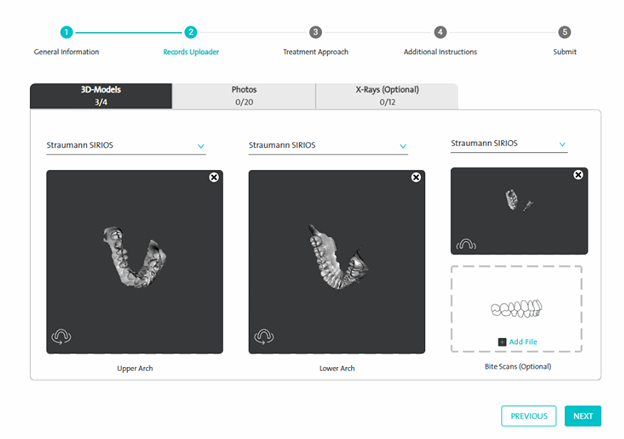Expand Upper Arch scanner dropdown
This screenshot has height=439, width=624.
[201, 146]
